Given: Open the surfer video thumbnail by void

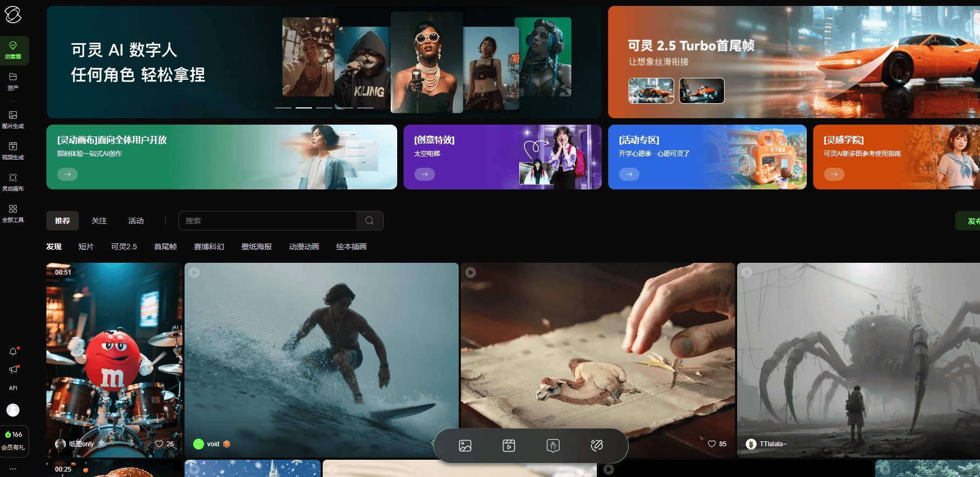Looking at the screenshot, I should [321, 351].
